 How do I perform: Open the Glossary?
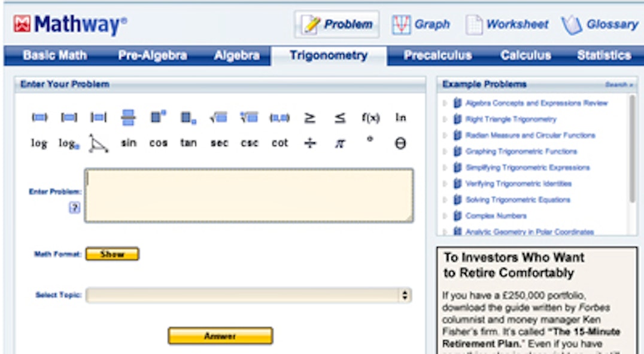600,25
